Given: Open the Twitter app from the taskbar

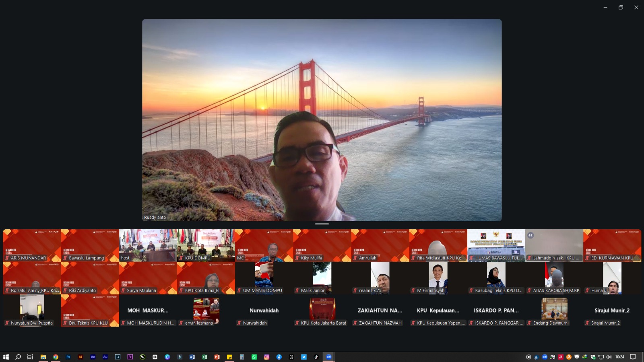Looking at the screenshot, I should tap(304, 357).
